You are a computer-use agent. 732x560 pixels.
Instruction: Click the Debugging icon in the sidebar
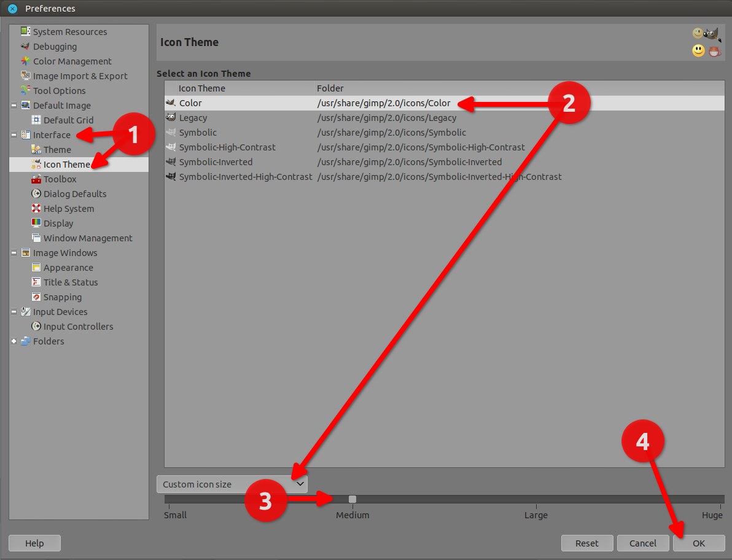tap(26, 46)
